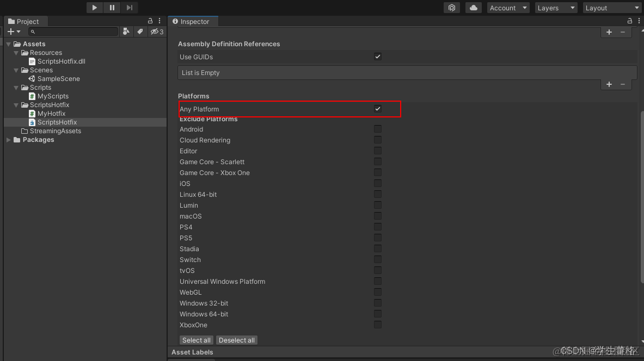The height and width of the screenshot is (361, 644).
Task: Toggle the Windows 64-bit checkbox
Action: 378,314
